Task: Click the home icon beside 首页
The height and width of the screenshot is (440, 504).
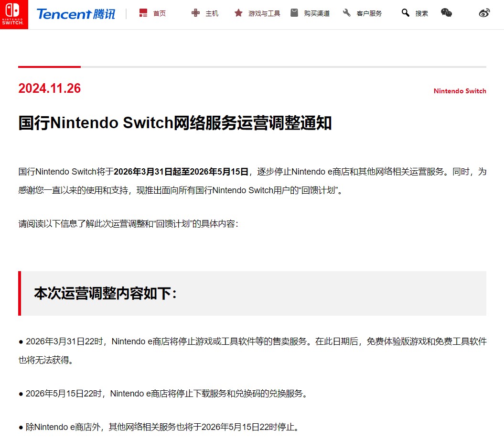Action: 143,13
